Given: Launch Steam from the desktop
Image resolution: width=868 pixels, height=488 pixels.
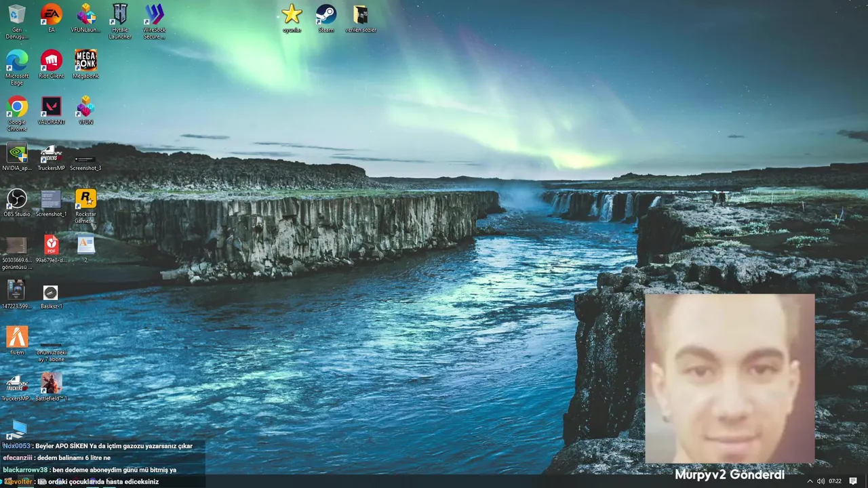Looking at the screenshot, I should tap(326, 18).
